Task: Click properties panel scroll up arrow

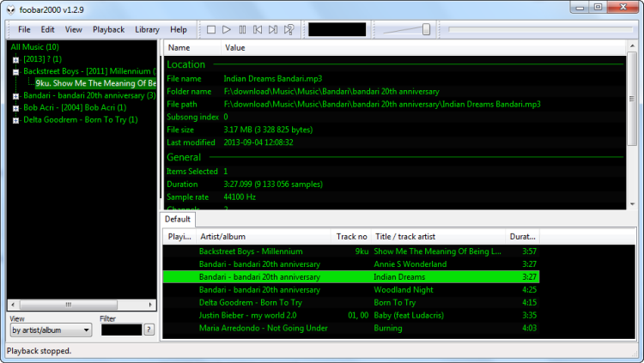Action: point(632,46)
